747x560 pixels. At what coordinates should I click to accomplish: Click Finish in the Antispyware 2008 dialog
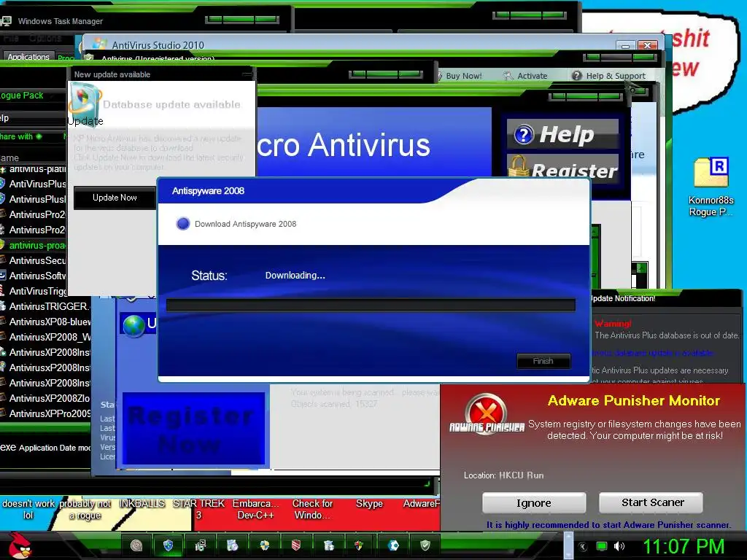tap(543, 361)
